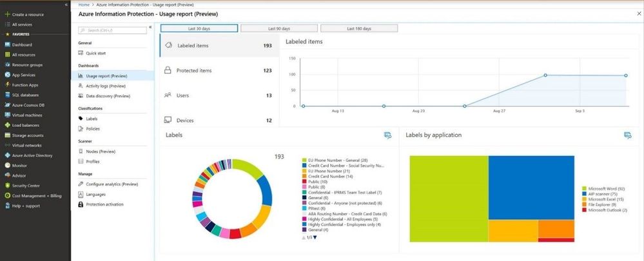Open Help + support icon
The width and height of the screenshot is (644, 261).
coord(7,206)
